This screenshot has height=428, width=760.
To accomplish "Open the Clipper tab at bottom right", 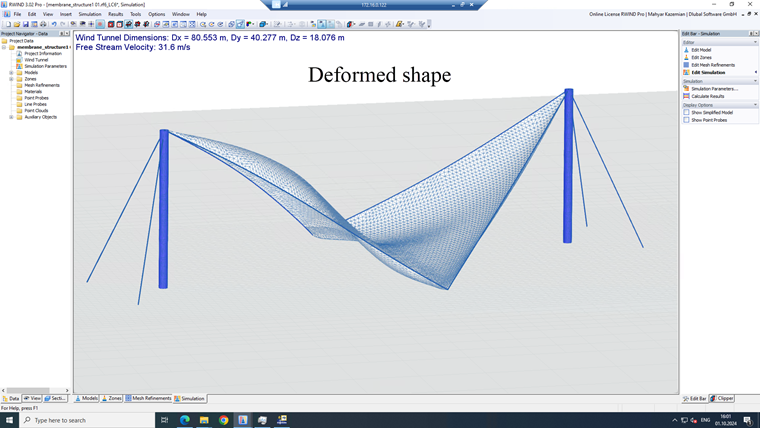I will (722, 398).
